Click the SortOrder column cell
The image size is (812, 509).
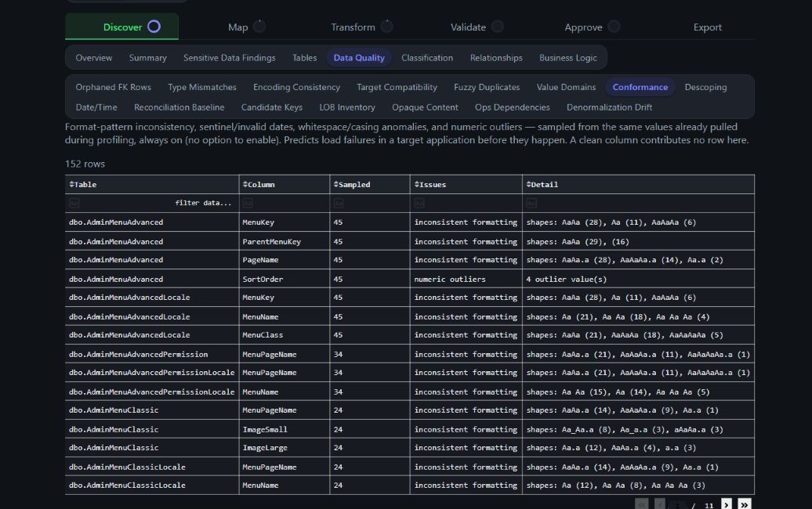284,280
